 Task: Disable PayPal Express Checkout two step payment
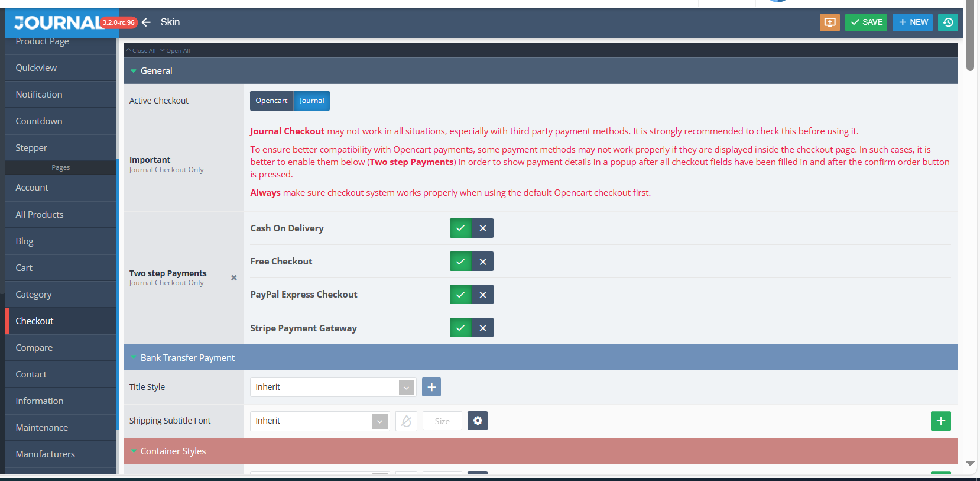click(483, 294)
